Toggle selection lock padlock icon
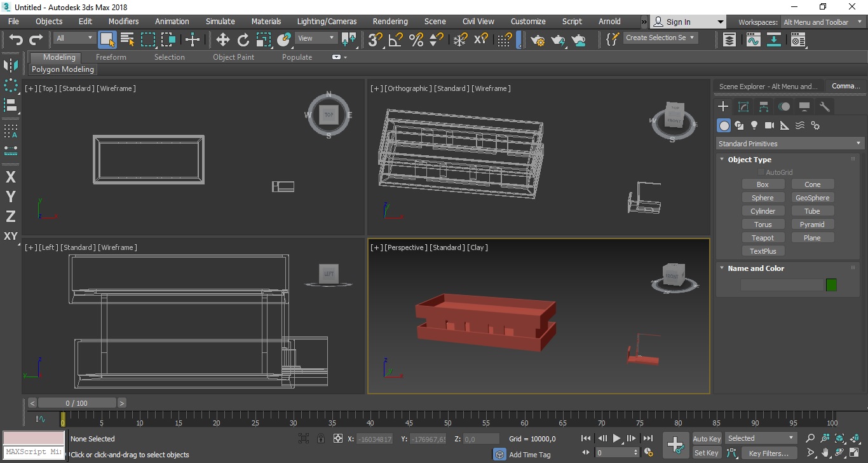Viewport: 868px width, 463px height. point(321,438)
